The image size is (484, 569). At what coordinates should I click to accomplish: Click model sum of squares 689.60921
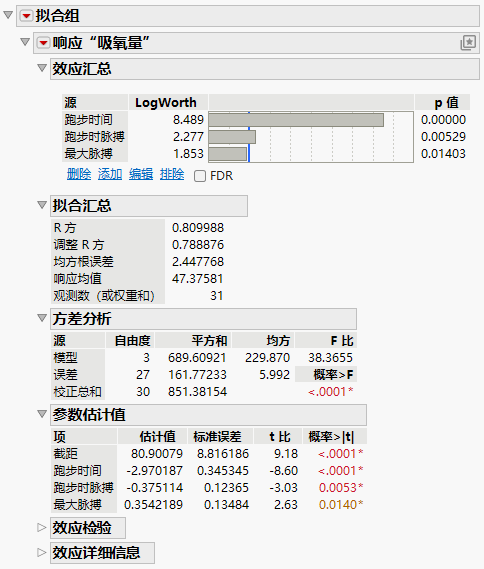[197, 358]
